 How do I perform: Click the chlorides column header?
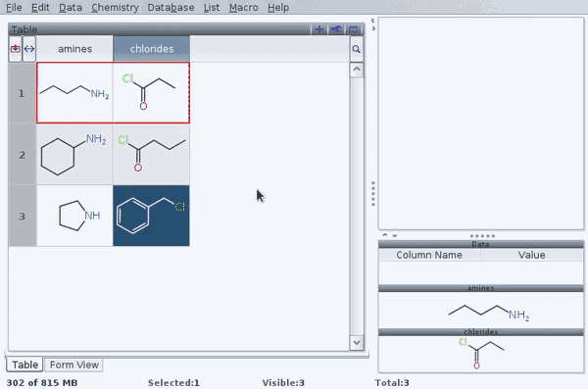(x=152, y=49)
